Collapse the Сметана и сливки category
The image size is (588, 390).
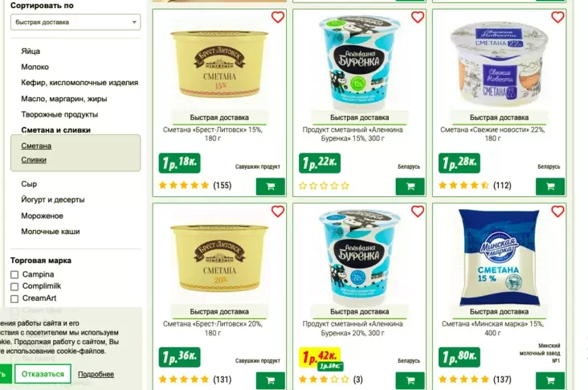(x=56, y=130)
